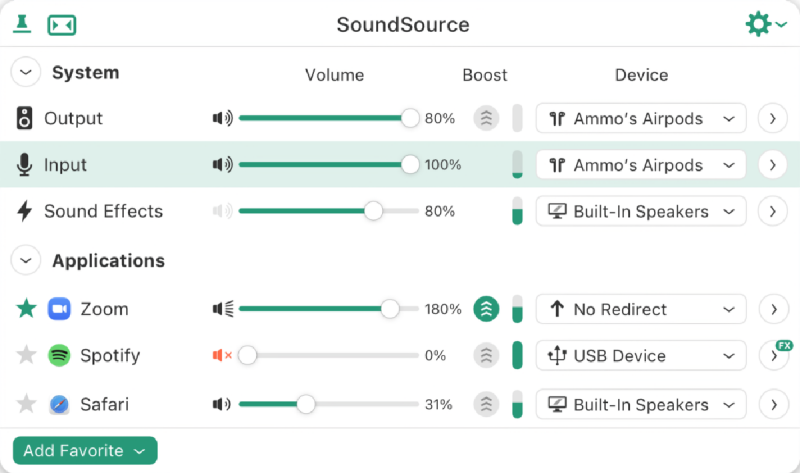Image resolution: width=800 pixels, height=473 pixels.
Task: Open Spotify FX effects arrow button
Action: tap(772, 356)
